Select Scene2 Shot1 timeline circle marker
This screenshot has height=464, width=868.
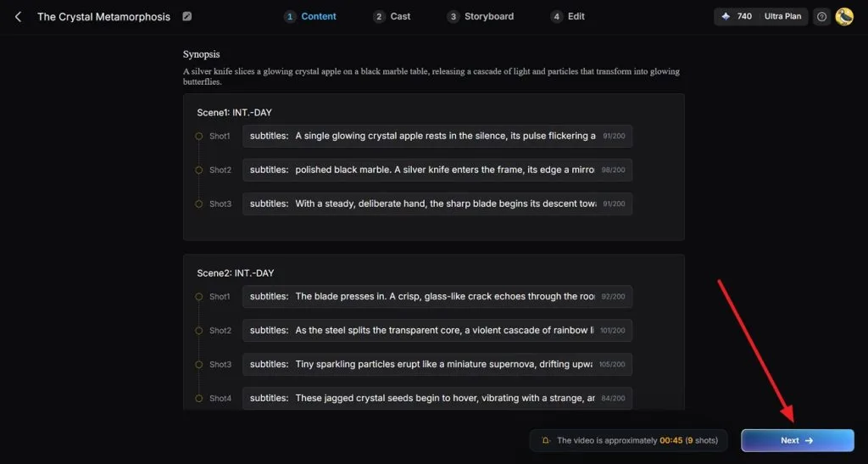pyautogui.click(x=198, y=297)
